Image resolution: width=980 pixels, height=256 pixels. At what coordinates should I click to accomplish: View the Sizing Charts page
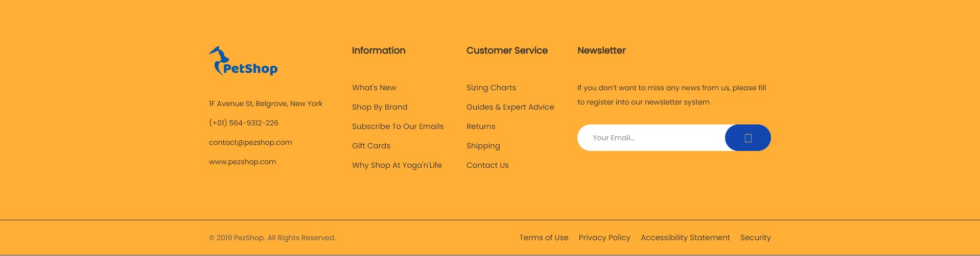[x=492, y=88]
